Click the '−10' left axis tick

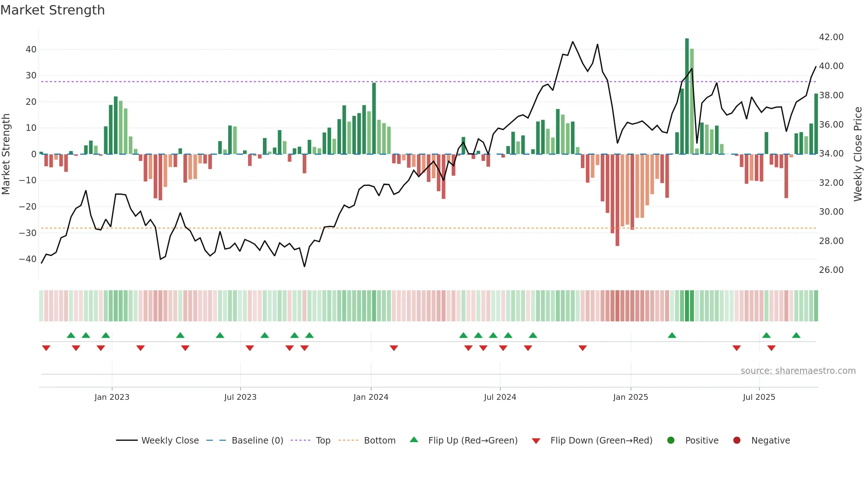click(x=28, y=180)
